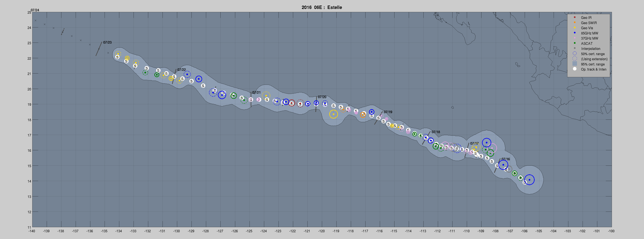Click the Geo Vis yellow legend marker
This screenshot has height=239, width=644.
pyautogui.click(x=575, y=28)
